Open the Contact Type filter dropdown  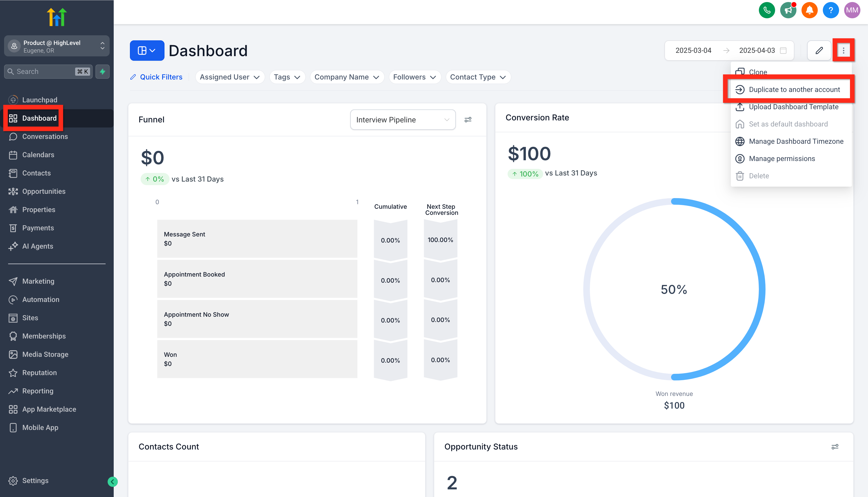pos(477,77)
